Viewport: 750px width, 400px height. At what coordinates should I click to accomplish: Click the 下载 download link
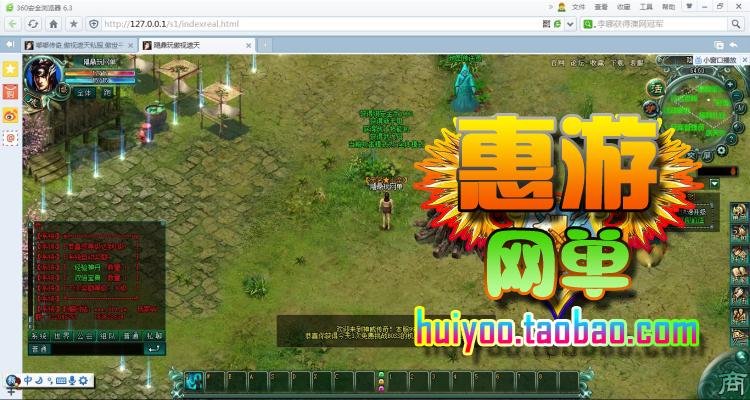click(x=617, y=63)
